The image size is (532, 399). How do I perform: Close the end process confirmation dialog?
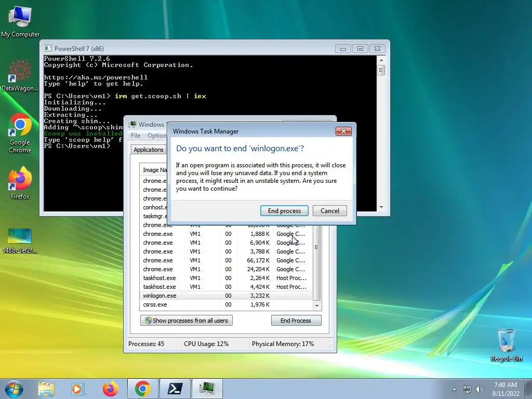[x=343, y=131]
